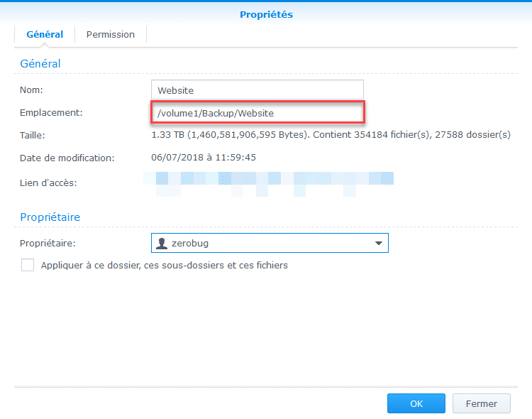Click the Propriétés dialog title

266,14
